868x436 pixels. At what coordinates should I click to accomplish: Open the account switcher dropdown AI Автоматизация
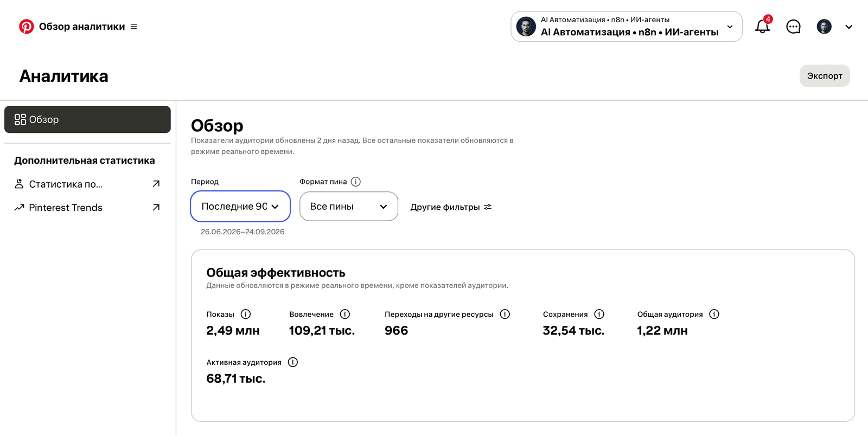coord(627,27)
